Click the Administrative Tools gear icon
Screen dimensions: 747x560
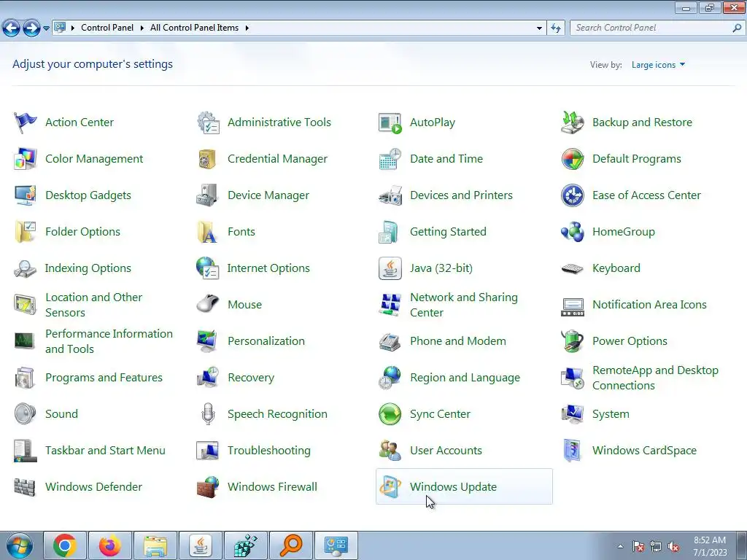[x=208, y=122]
